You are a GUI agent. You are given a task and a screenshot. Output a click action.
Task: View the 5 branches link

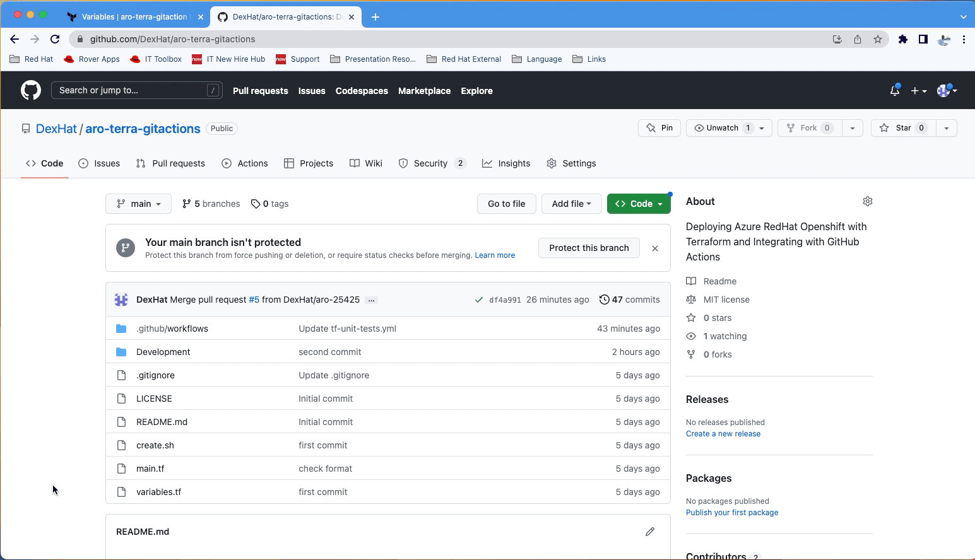(211, 204)
